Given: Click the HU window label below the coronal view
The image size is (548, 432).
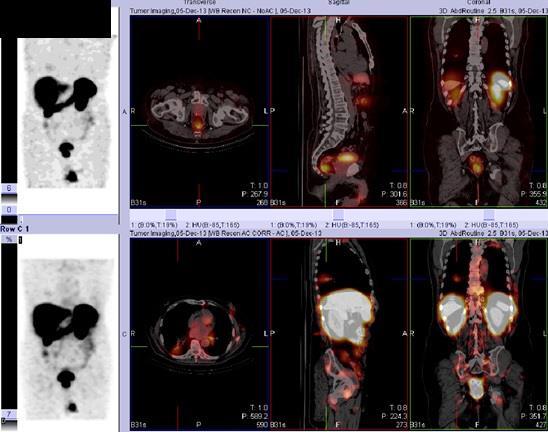Looking at the screenshot, I should point(491,225).
